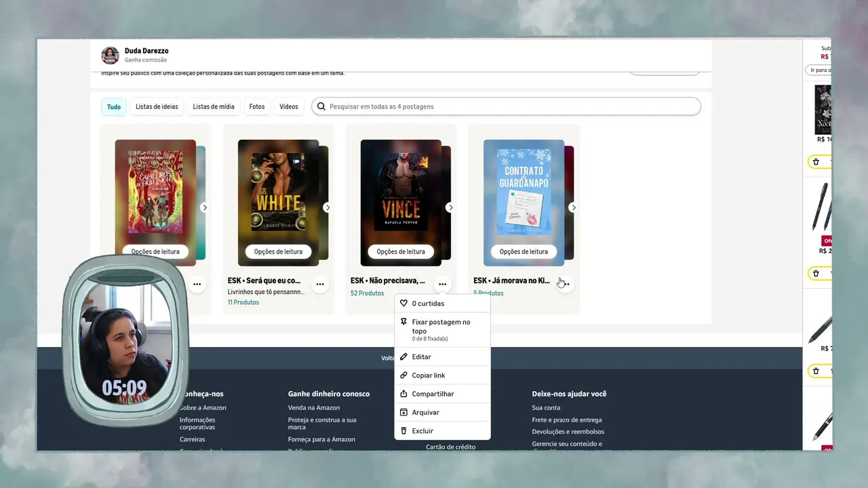Open the three-dot menu beside the webcam overlay
This screenshot has width=868, height=488.
tap(197, 285)
